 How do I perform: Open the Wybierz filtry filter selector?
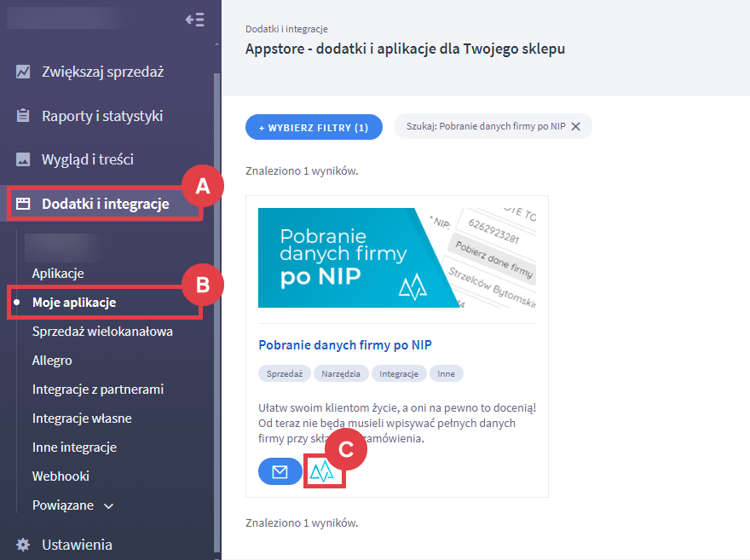[314, 127]
